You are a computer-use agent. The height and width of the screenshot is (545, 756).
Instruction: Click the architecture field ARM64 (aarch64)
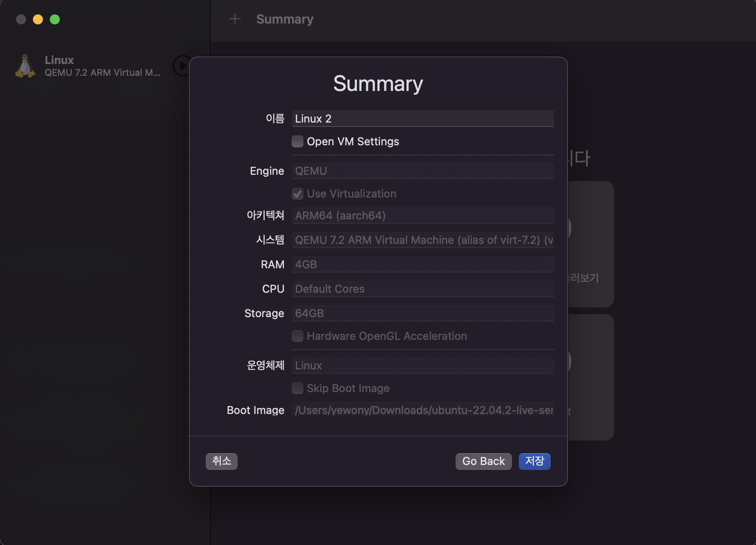click(423, 216)
